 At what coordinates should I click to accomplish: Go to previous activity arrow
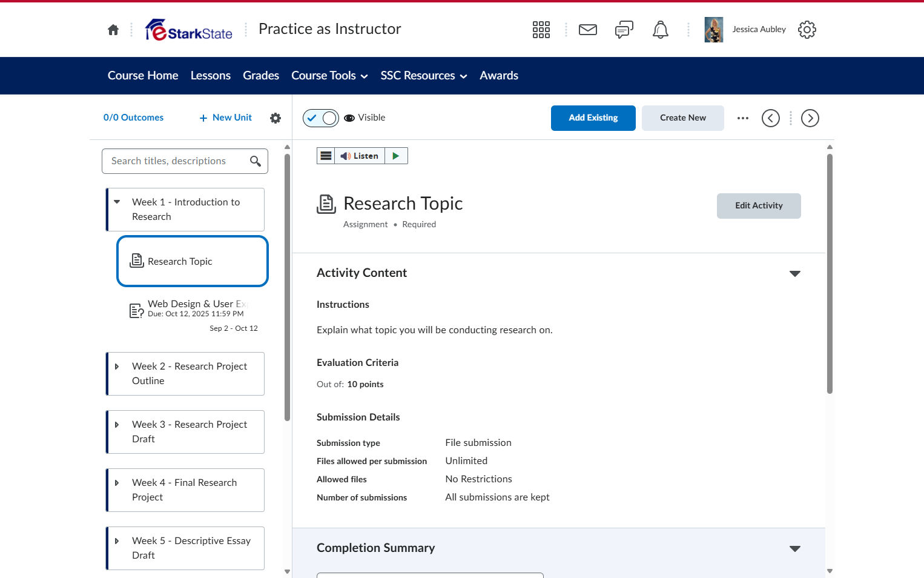click(x=771, y=118)
